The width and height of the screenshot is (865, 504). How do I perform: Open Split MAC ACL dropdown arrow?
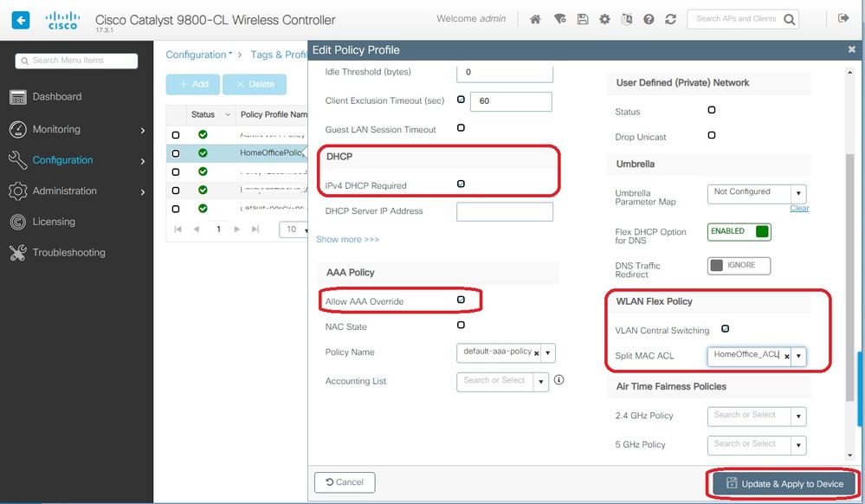799,356
